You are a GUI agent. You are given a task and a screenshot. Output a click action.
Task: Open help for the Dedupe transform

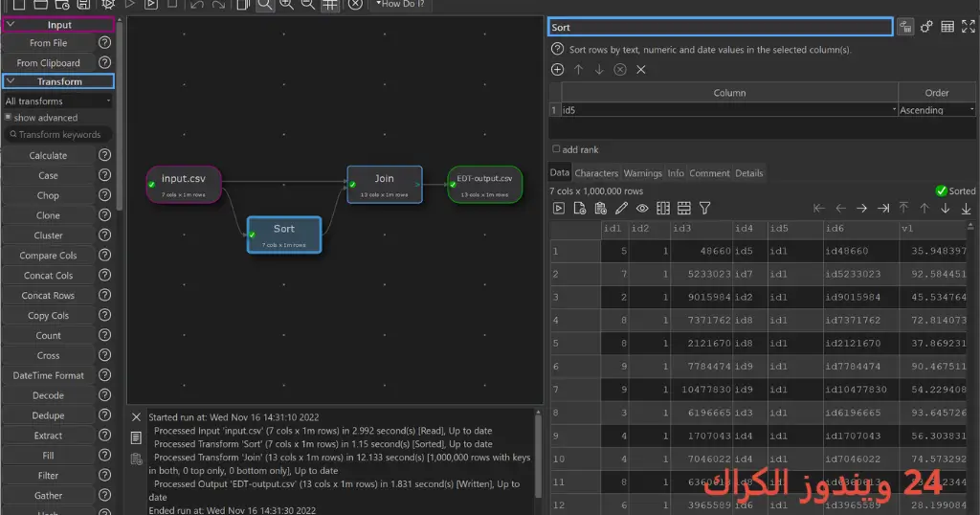click(105, 415)
